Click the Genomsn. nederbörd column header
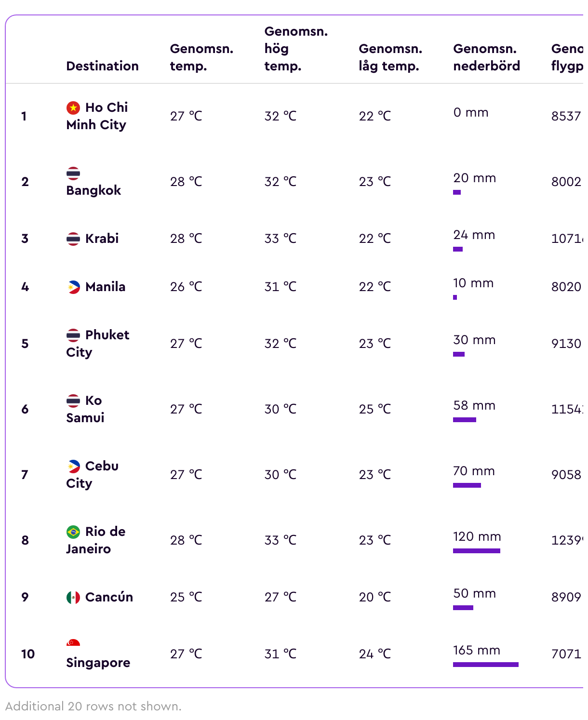This screenshot has height=720, width=588. 486,57
